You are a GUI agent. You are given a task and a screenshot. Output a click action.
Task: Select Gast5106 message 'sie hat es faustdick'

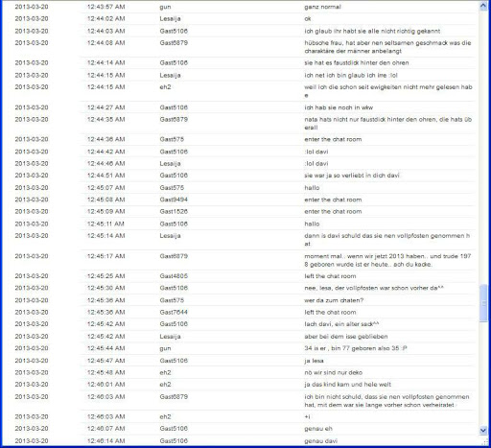click(x=357, y=63)
